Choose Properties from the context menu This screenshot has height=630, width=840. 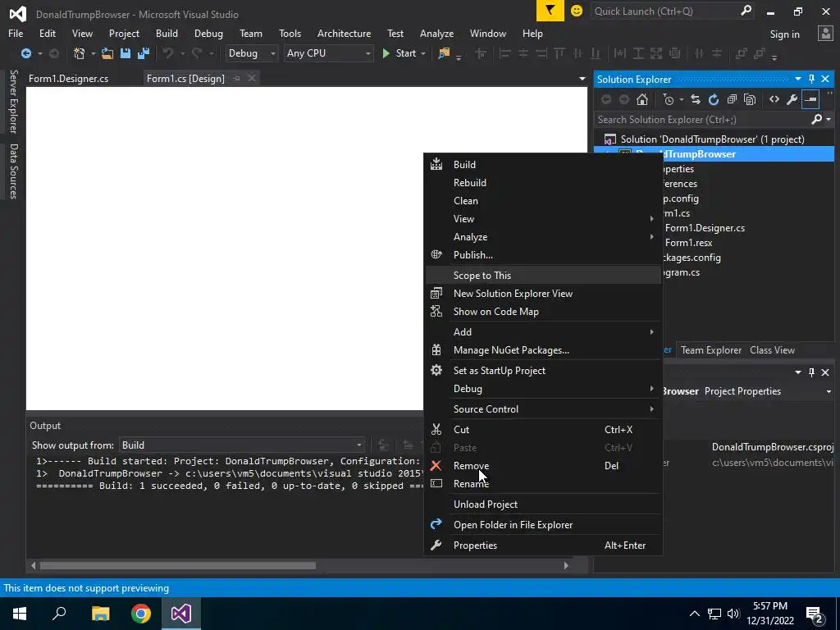coord(544,546)
